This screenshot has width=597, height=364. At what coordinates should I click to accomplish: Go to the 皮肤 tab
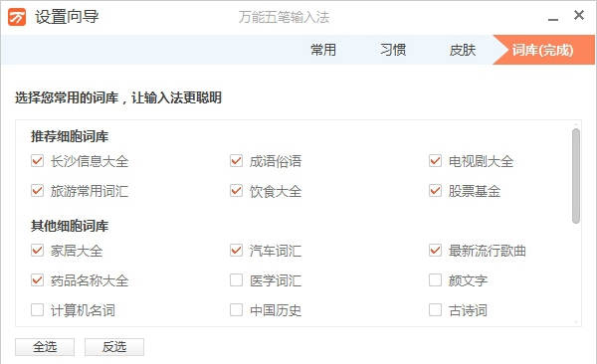click(463, 50)
